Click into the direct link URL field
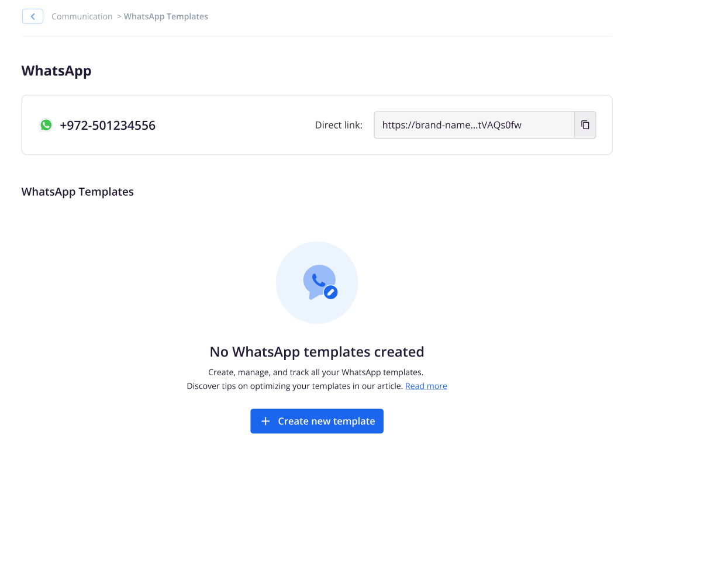Viewport: 704px width, 588px height. (x=474, y=125)
